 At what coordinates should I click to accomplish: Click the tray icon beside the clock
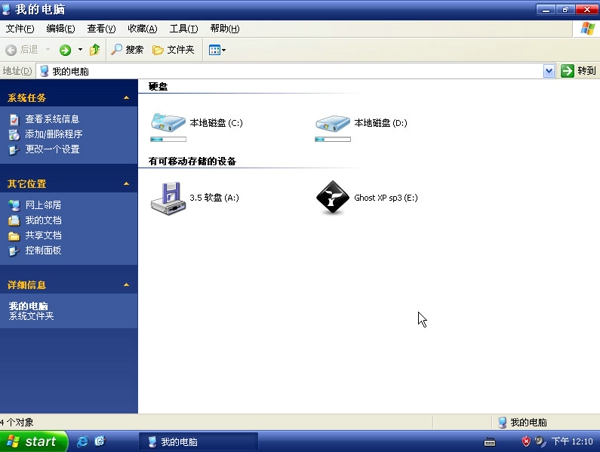pos(540,442)
